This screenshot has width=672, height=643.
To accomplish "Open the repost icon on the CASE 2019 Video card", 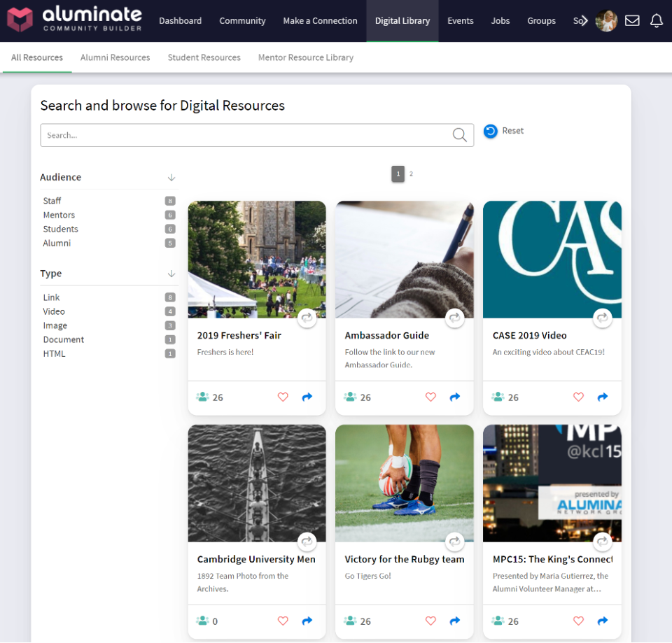I will click(602, 318).
